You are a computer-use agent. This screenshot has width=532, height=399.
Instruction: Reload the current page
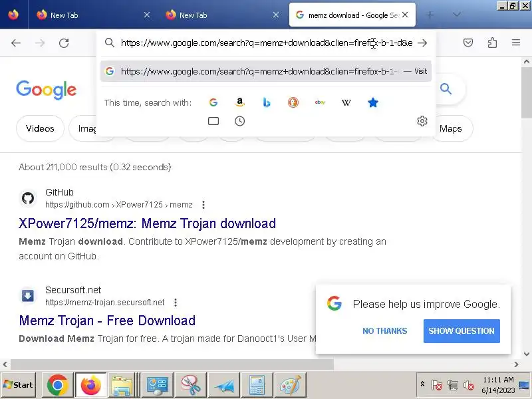click(64, 43)
